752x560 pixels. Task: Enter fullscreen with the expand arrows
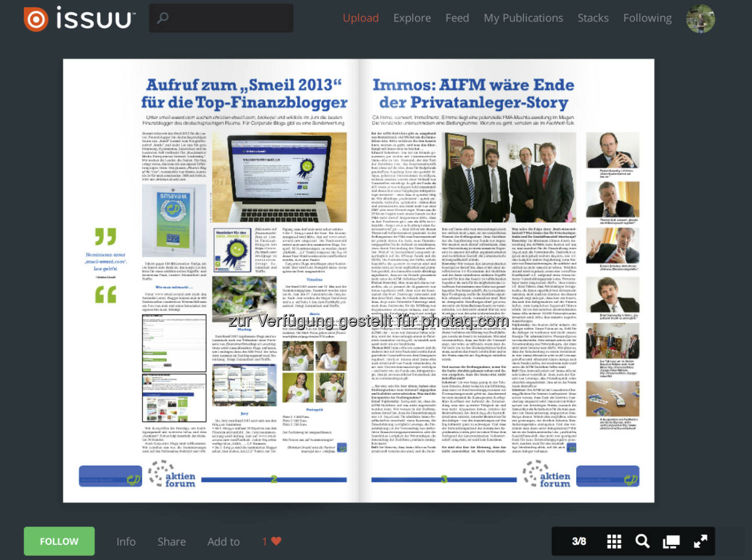click(700, 542)
